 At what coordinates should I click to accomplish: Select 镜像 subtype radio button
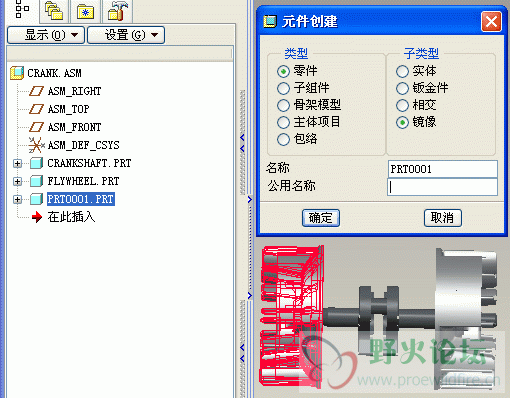[x=402, y=123]
